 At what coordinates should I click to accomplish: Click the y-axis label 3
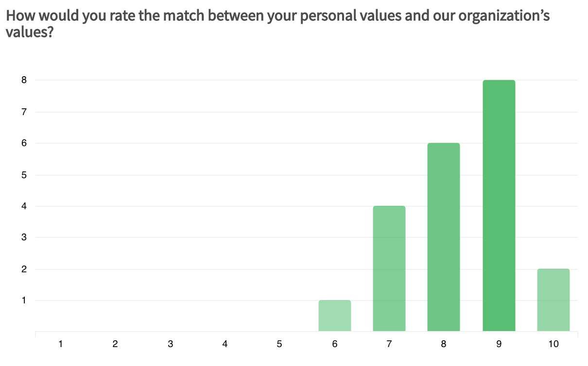(x=23, y=237)
